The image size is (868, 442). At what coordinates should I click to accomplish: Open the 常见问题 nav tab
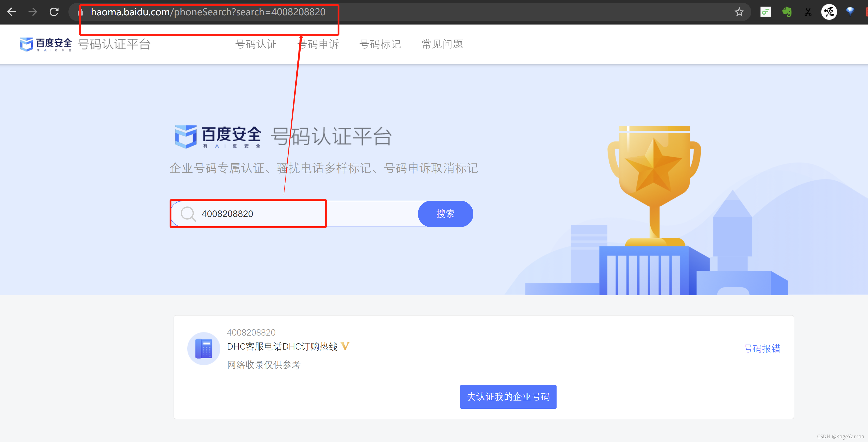point(442,44)
